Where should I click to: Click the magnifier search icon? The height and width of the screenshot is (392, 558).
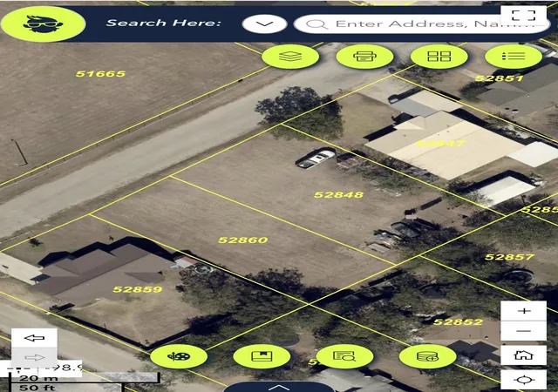[316, 24]
